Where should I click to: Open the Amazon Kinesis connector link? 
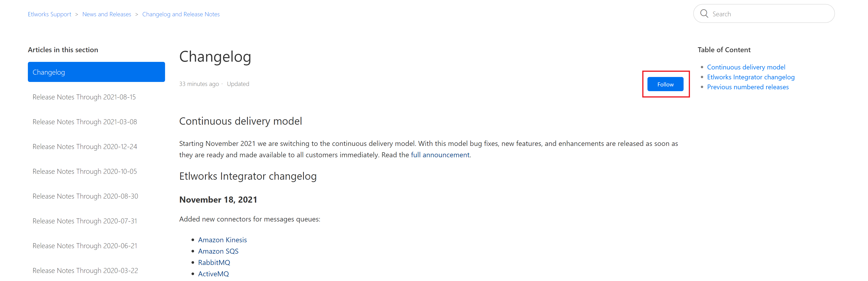pos(222,240)
